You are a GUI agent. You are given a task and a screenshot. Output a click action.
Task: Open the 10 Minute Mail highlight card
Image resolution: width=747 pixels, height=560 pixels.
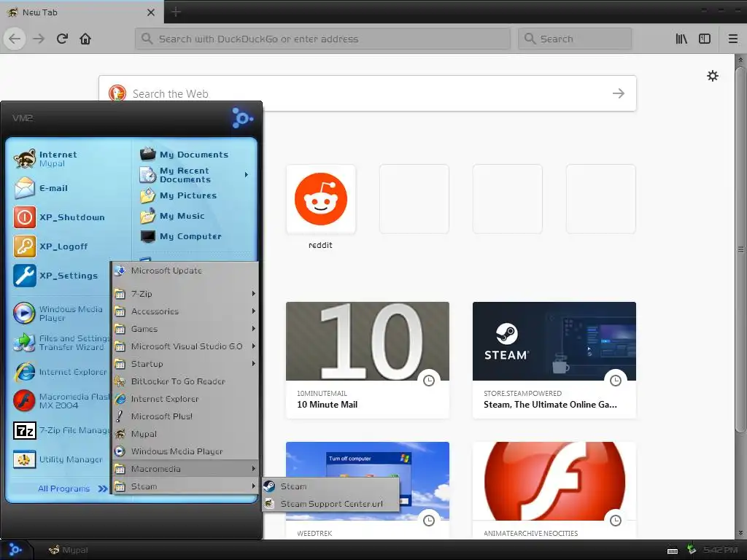pyautogui.click(x=368, y=360)
